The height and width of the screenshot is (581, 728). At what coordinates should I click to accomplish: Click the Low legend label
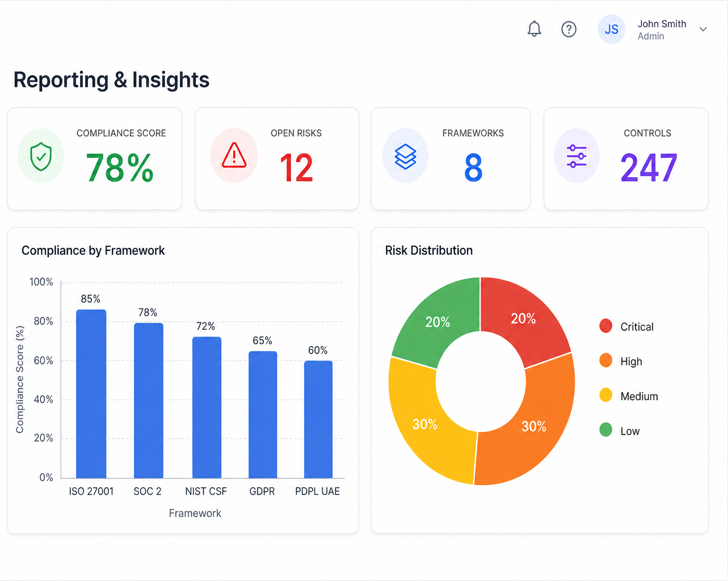pyautogui.click(x=630, y=431)
